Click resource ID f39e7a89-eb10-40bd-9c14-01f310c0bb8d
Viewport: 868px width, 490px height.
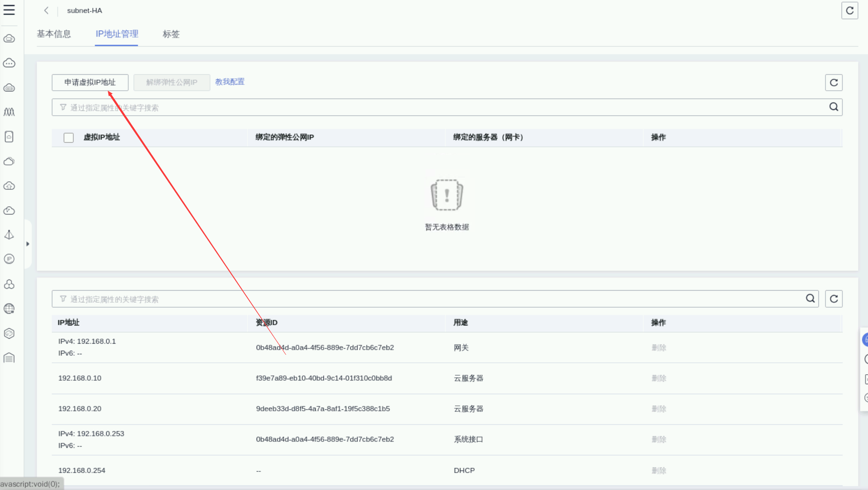(x=324, y=378)
